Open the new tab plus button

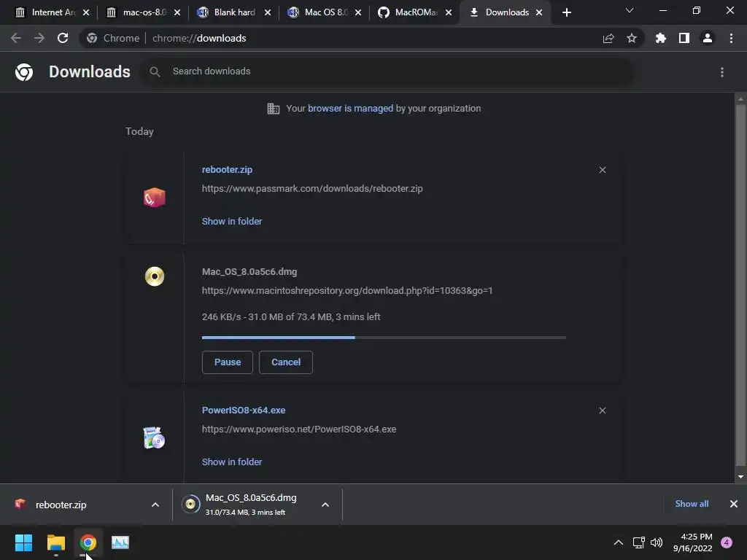coord(566,12)
